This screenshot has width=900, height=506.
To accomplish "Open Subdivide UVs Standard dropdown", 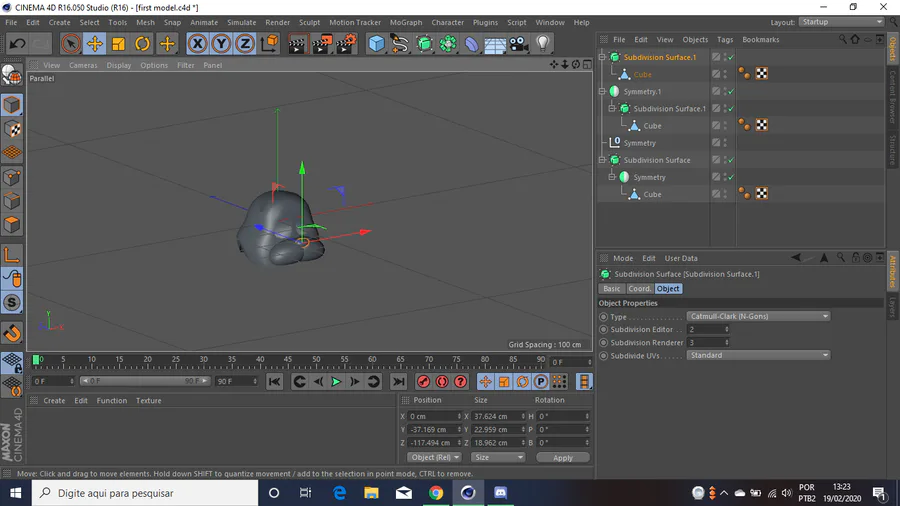I will [758, 355].
